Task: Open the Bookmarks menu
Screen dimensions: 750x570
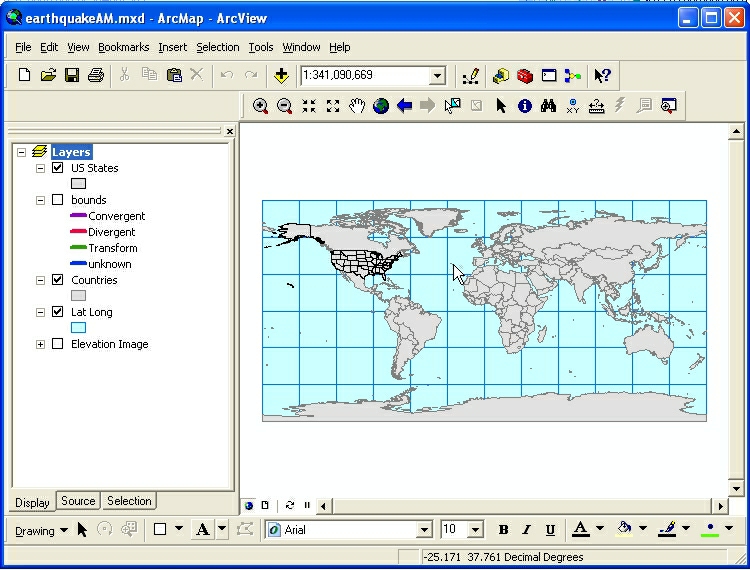Action: click(x=123, y=47)
